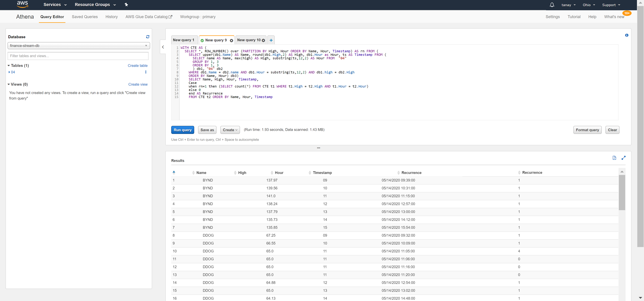Open the notifications bell
Screen dimensions: 644x301
[x=551, y=5]
